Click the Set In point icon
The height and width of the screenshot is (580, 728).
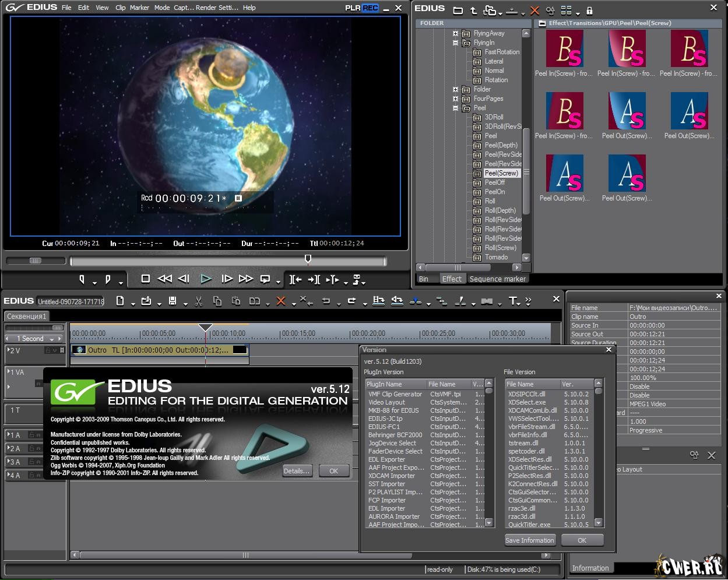82,279
